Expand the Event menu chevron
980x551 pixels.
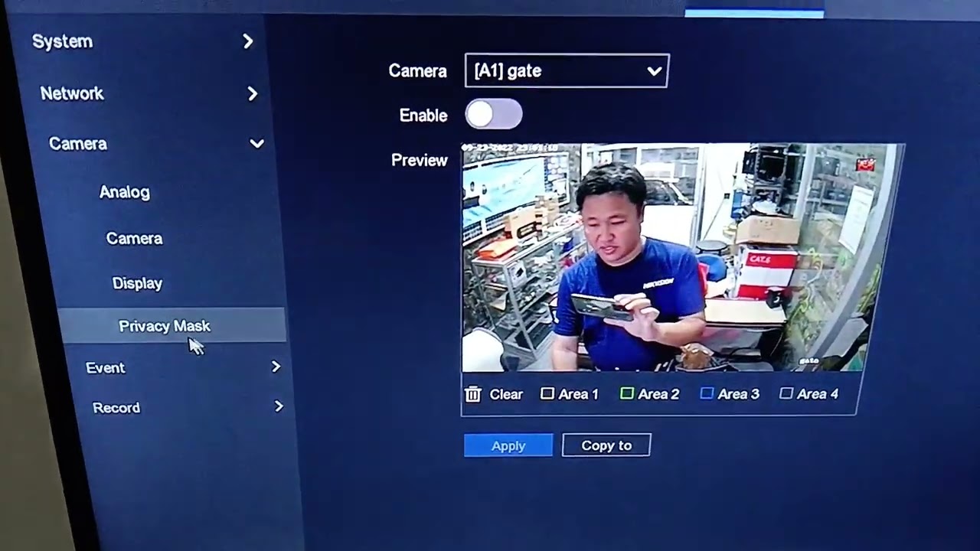coord(276,367)
